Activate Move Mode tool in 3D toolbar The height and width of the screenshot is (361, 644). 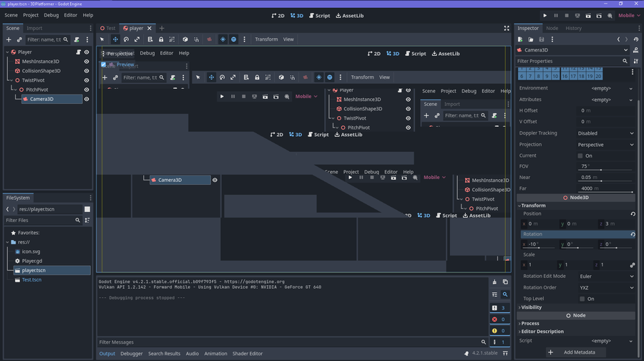click(x=115, y=39)
